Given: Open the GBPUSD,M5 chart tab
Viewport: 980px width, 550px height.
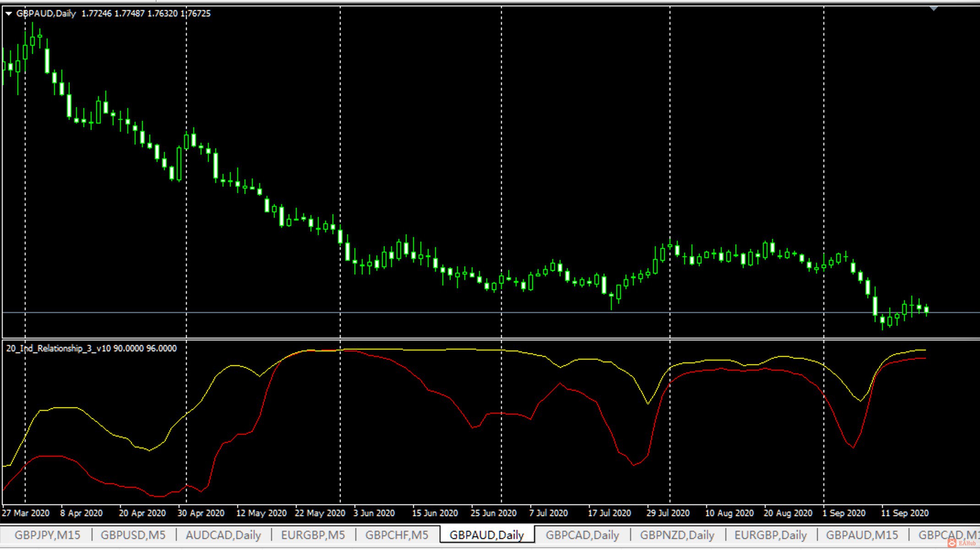Looking at the screenshot, I should [x=133, y=535].
